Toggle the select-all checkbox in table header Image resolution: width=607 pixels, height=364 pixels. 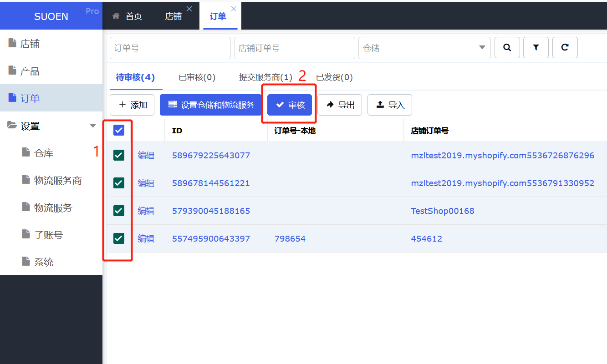coord(119,131)
